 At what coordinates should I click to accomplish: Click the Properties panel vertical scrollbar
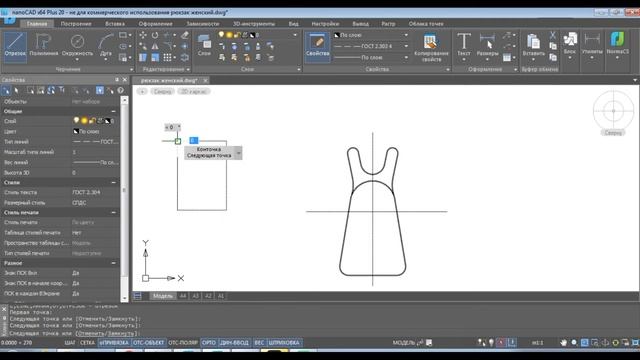(x=124, y=199)
